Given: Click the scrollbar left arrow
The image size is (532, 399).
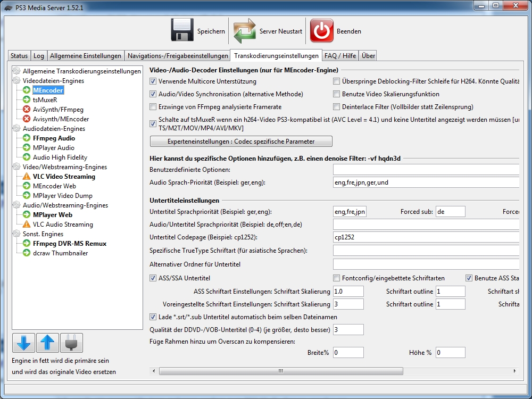Looking at the screenshot, I should (x=154, y=371).
